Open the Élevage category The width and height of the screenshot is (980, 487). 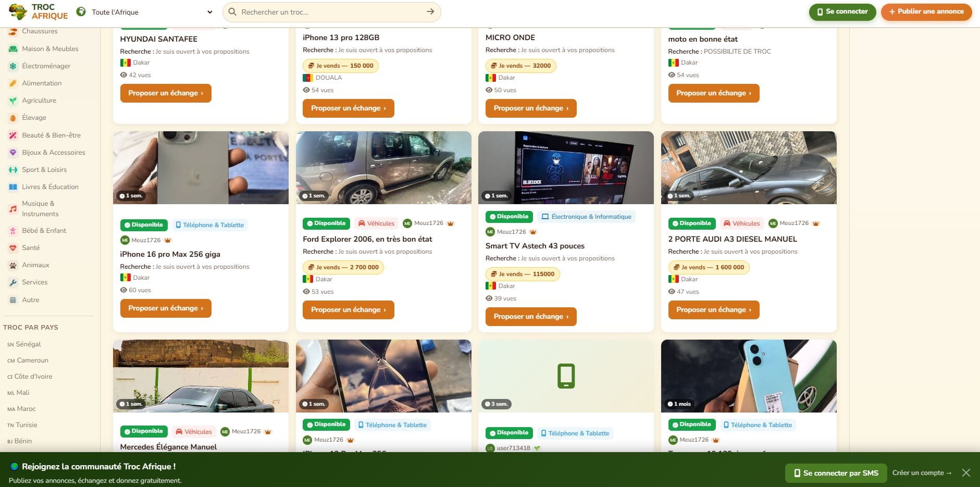34,118
